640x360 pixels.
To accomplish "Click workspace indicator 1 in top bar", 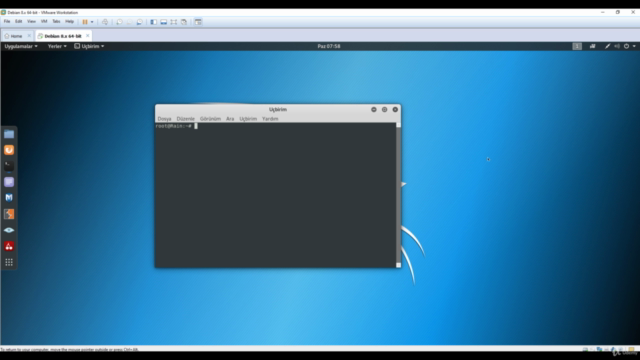I will (577, 46).
